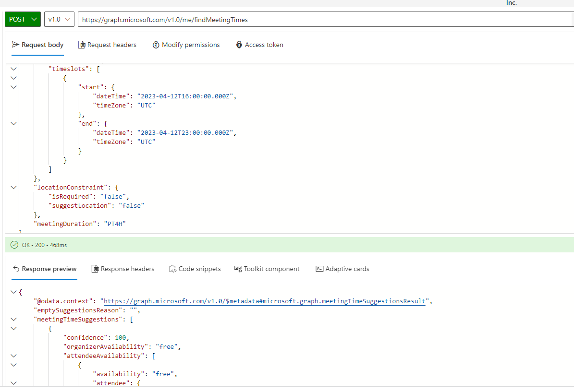The height and width of the screenshot is (392, 574).
Task: Open the v1.0 version dropdown
Action: pyautogui.click(x=59, y=19)
